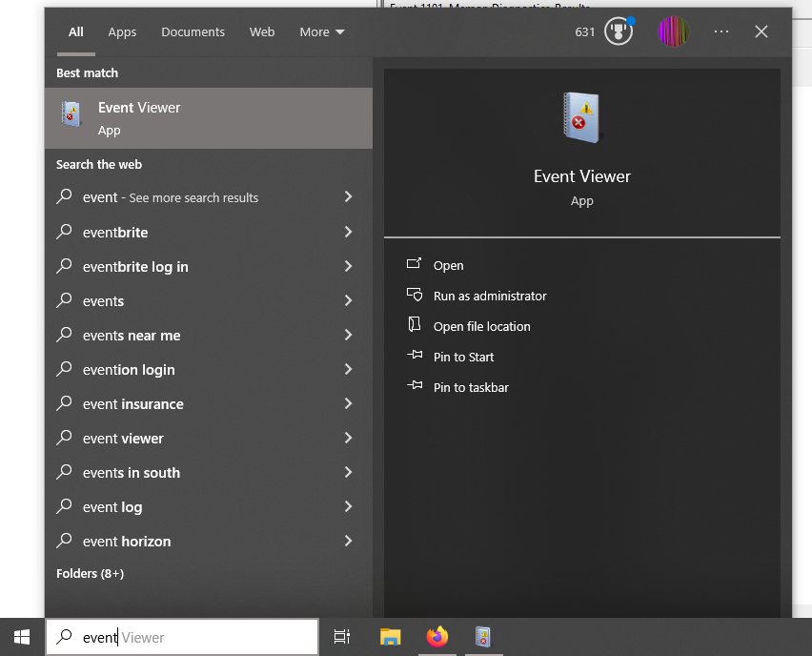Switch to the Documents tab
The image size is (812, 656).
(193, 31)
